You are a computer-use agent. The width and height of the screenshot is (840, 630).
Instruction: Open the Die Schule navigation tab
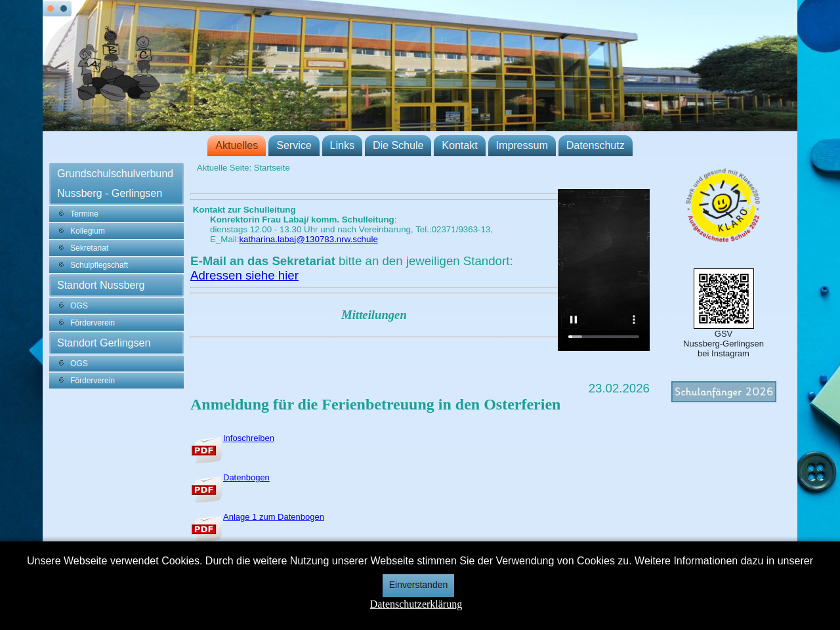click(x=398, y=146)
